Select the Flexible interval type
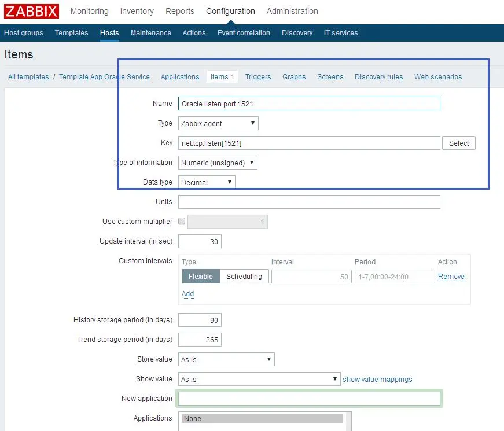The width and height of the screenshot is (504, 431). [x=201, y=277]
